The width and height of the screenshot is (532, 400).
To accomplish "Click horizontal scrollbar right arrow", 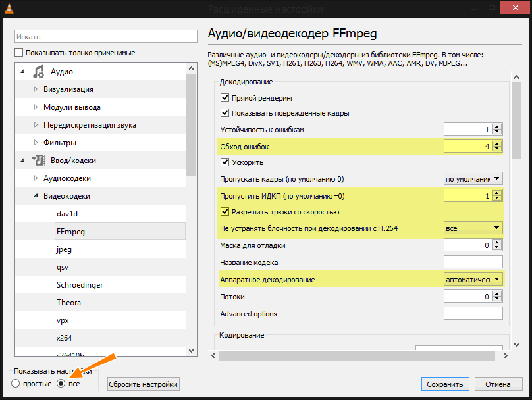I will pos(506,355).
